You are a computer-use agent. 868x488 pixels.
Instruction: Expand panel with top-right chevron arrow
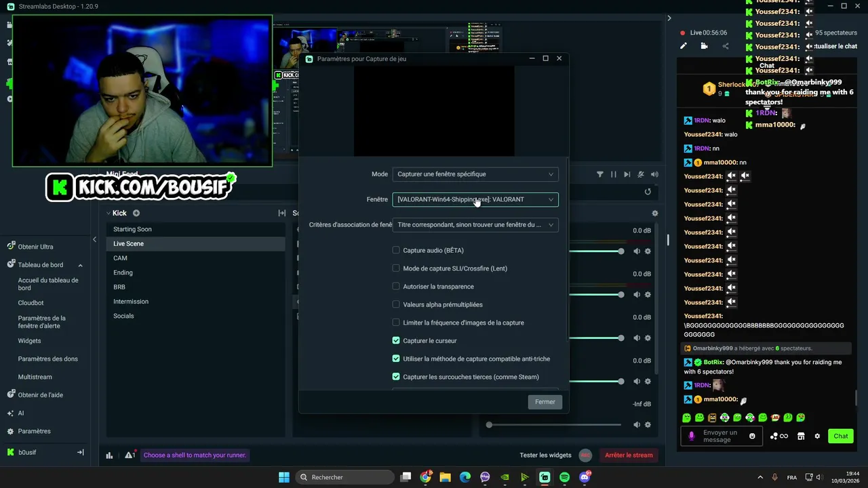[x=669, y=18]
